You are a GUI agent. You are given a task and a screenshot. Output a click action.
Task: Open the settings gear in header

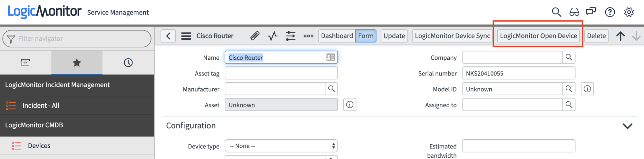tap(629, 12)
